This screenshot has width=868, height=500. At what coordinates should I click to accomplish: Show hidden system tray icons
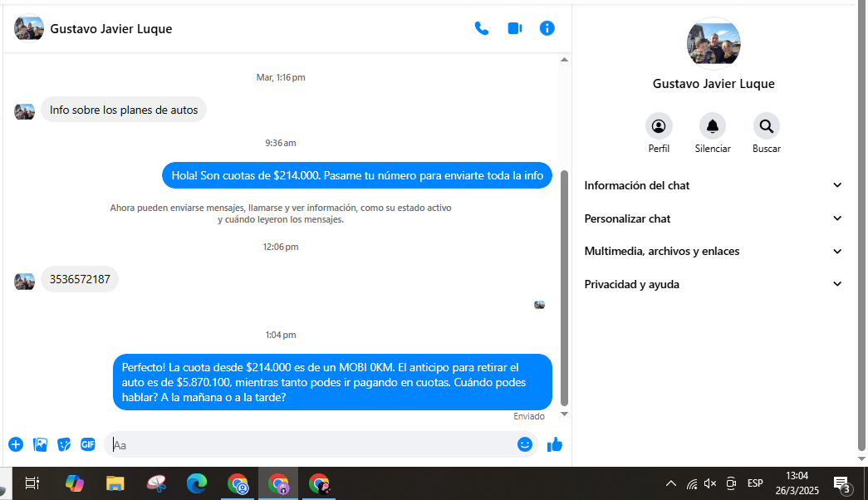tap(671, 484)
